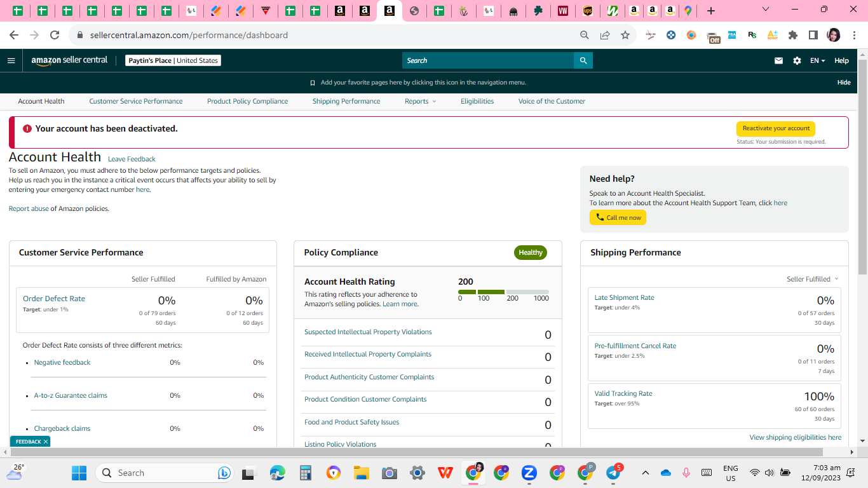Open the Eligibilities tab
This screenshot has height=488, width=868.
[477, 101]
